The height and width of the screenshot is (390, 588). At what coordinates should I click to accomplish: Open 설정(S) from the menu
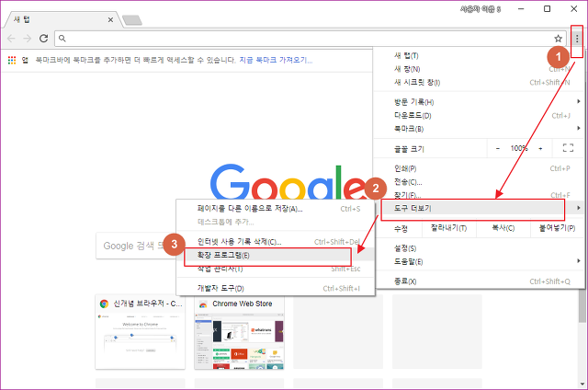(x=479, y=248)
